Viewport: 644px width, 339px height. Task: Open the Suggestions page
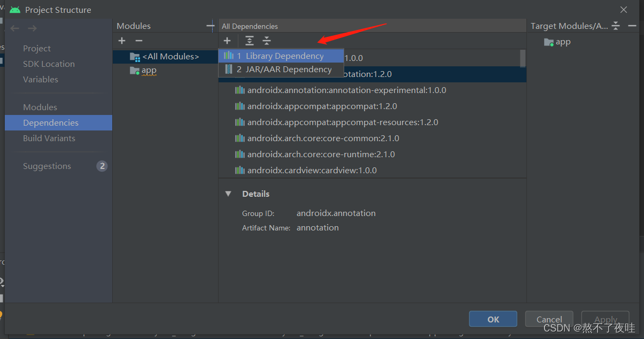(46, 166)
